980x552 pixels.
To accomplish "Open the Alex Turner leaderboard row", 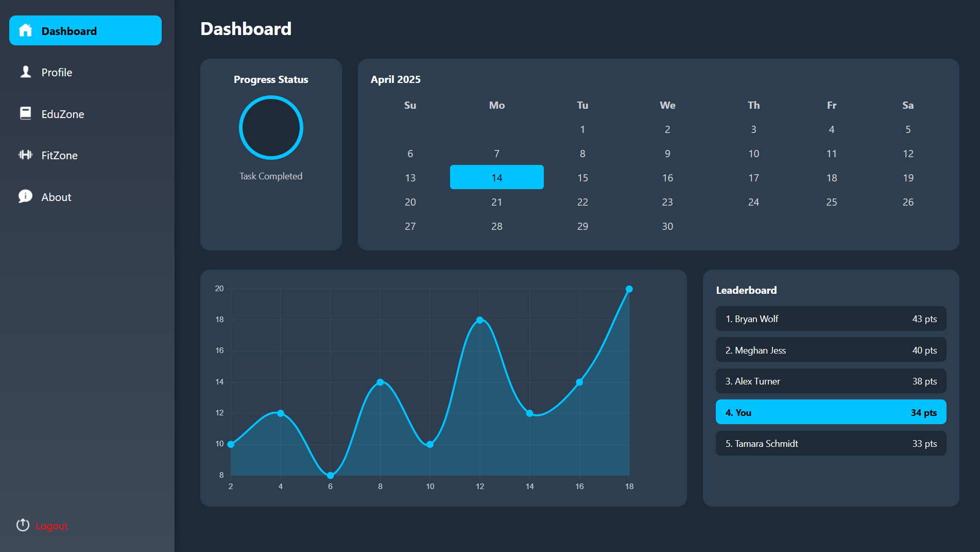I will [x=831, y=381].
